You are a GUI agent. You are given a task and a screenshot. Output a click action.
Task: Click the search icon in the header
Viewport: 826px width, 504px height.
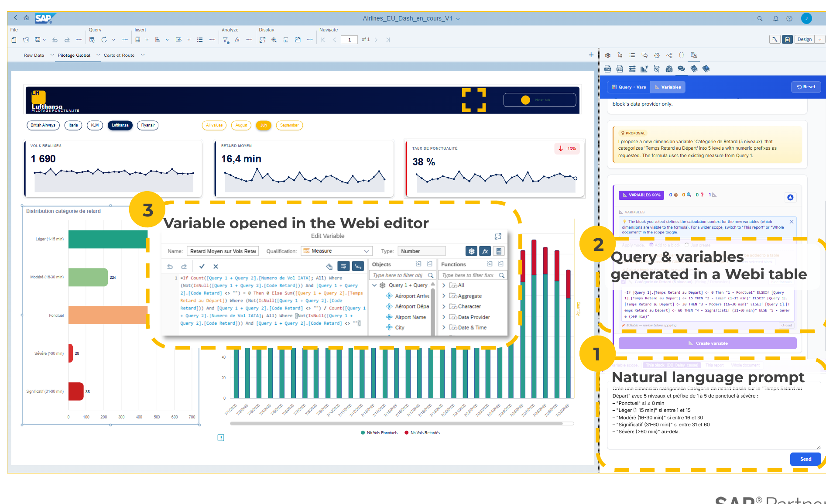point(760,18)
